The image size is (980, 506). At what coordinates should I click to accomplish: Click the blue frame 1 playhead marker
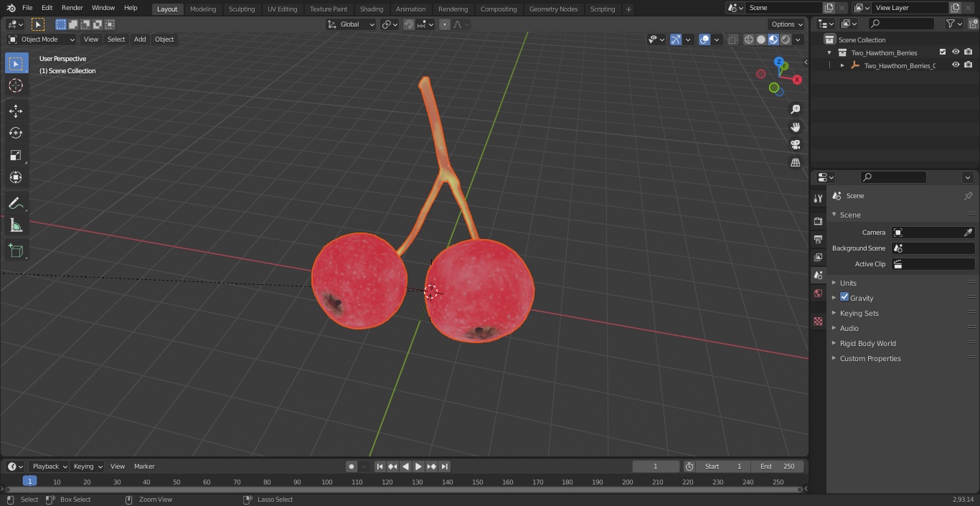click(29, 482)
